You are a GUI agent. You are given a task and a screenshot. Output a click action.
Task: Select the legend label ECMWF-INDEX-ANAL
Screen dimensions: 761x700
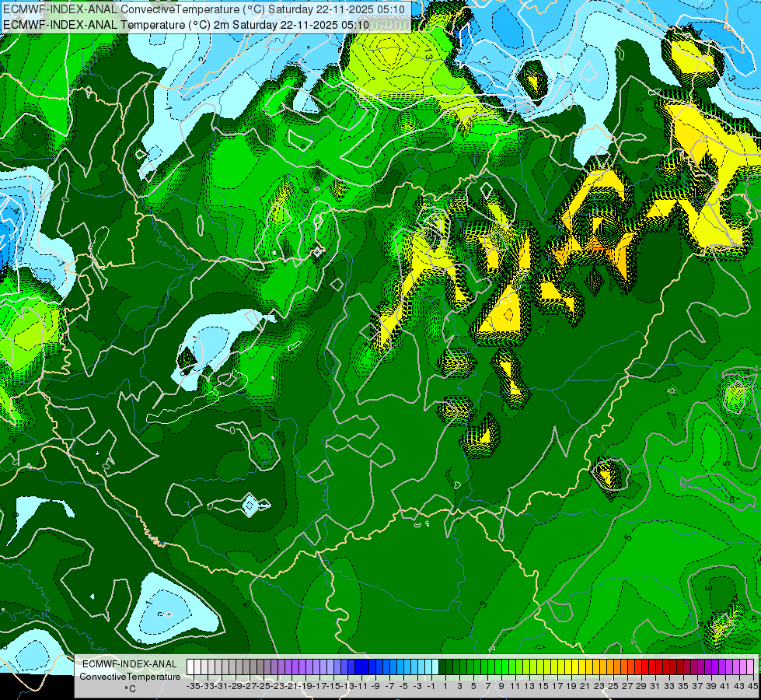click(x=130, y=664)
